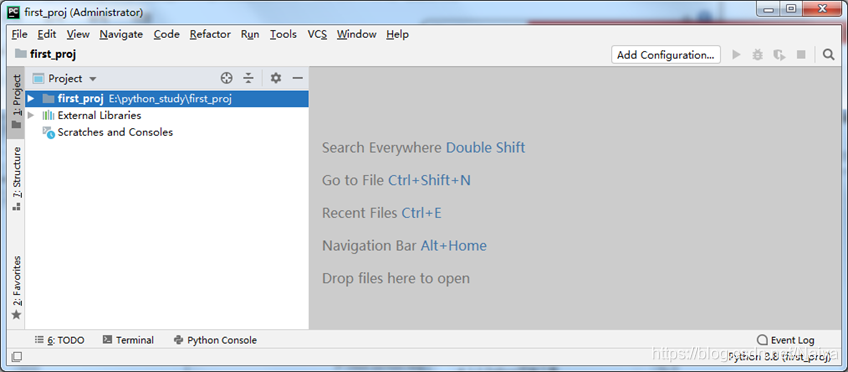Click the Debug bug icon
Viewport: 848px width, 372px height.
[758, 55]
